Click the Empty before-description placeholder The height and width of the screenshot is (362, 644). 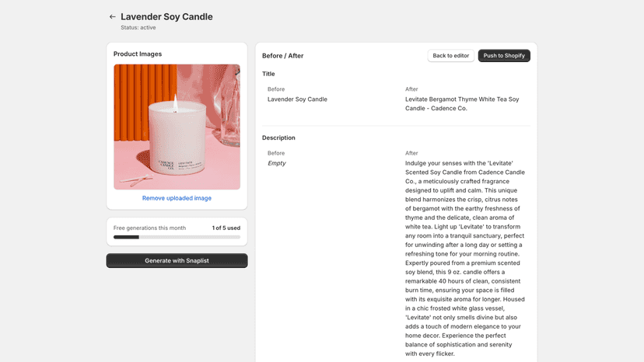tap(276, 163)
